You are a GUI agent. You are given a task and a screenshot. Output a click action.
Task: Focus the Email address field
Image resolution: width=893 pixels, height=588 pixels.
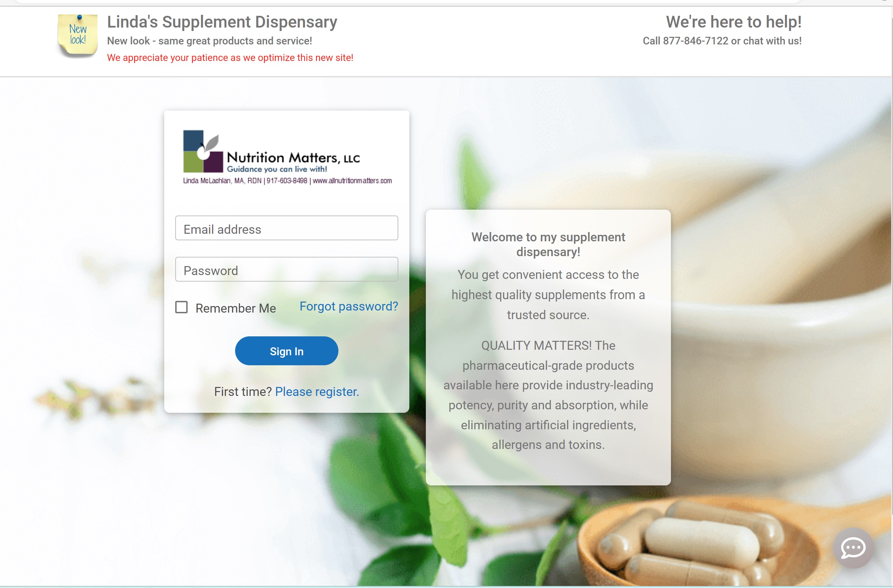(286, 228)
